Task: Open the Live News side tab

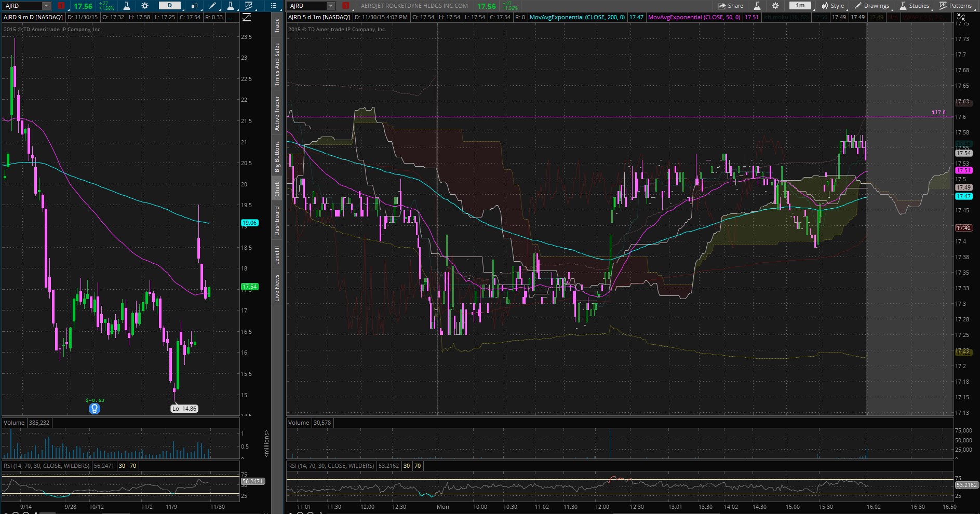Action: [277, 289]
